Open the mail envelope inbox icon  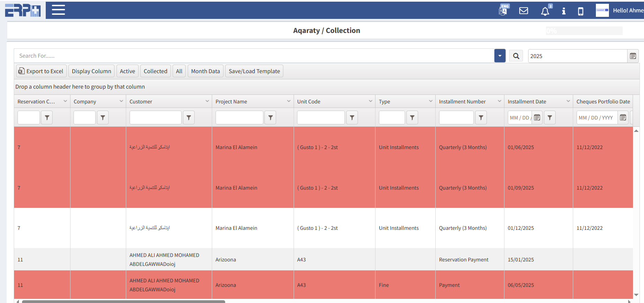523,11
